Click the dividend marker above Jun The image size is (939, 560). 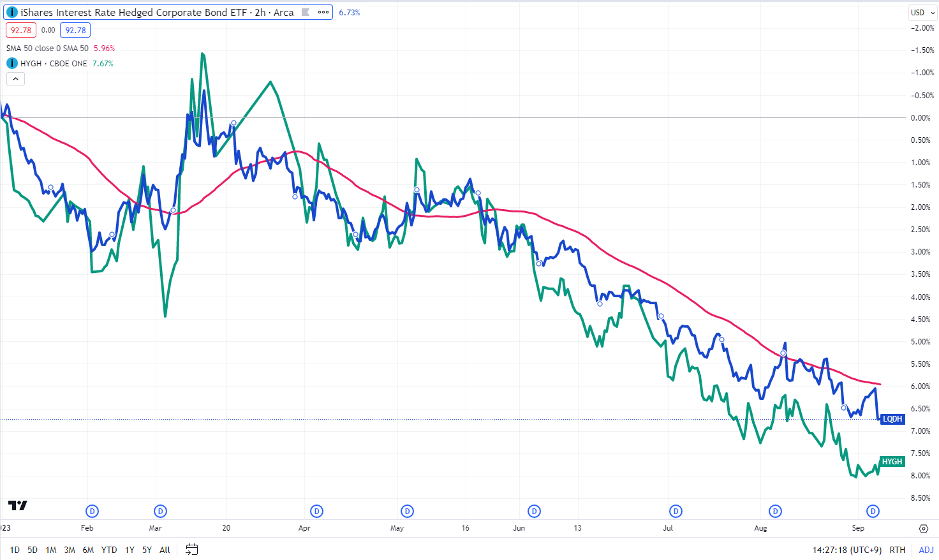(x=535, y=511)
